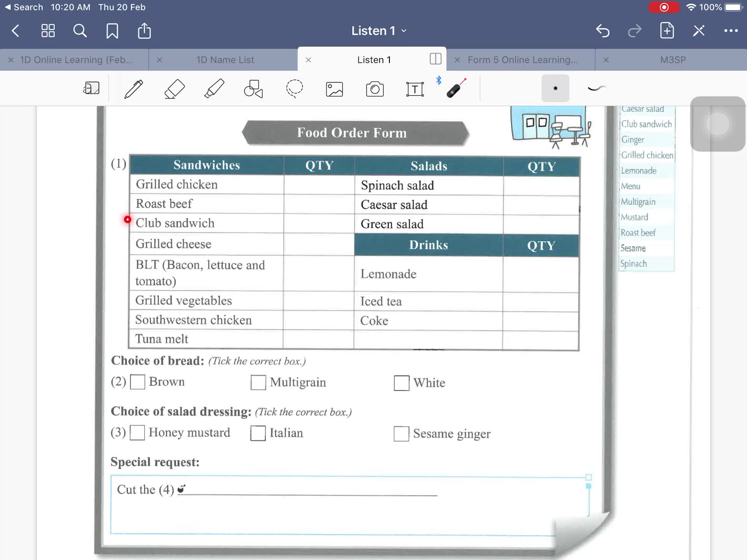Image resolution: width=747 pixels, height=560 pixels.
Task: Switch to the 1D Name List tab
Action: tap(225, 60)
